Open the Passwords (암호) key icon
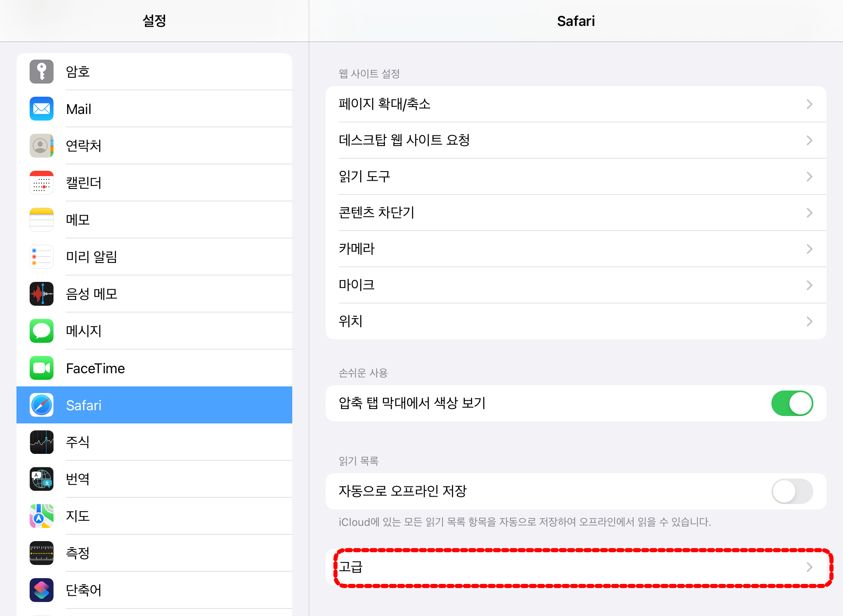Screen dimensions: 843x616 tap(42, 72)
